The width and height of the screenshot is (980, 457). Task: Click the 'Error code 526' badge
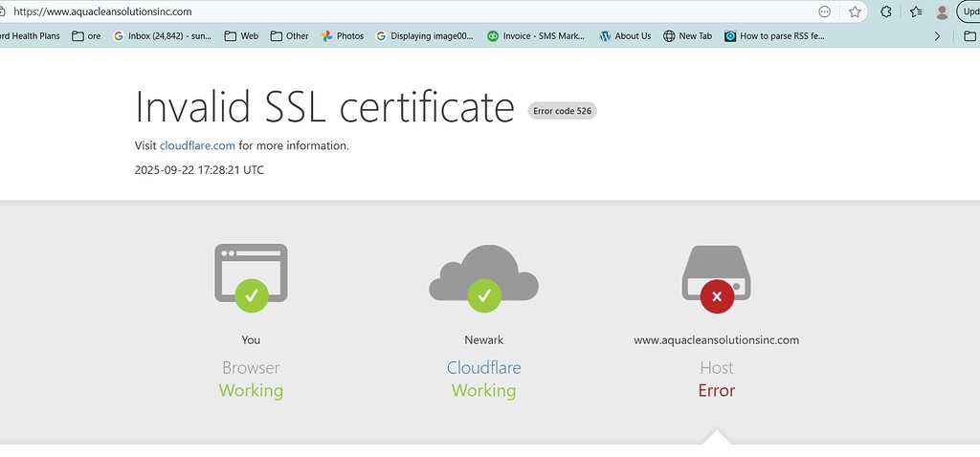pos(562,111)
